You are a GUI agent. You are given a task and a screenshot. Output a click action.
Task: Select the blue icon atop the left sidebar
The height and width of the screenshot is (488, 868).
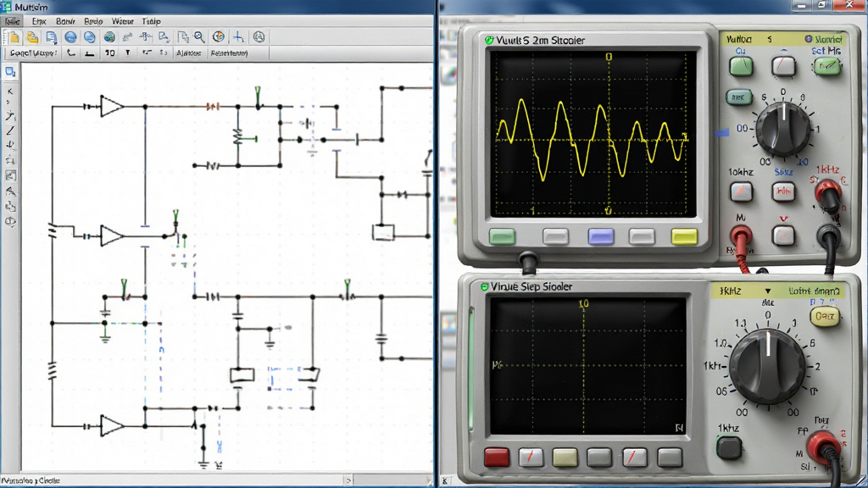tap(10, 72)
